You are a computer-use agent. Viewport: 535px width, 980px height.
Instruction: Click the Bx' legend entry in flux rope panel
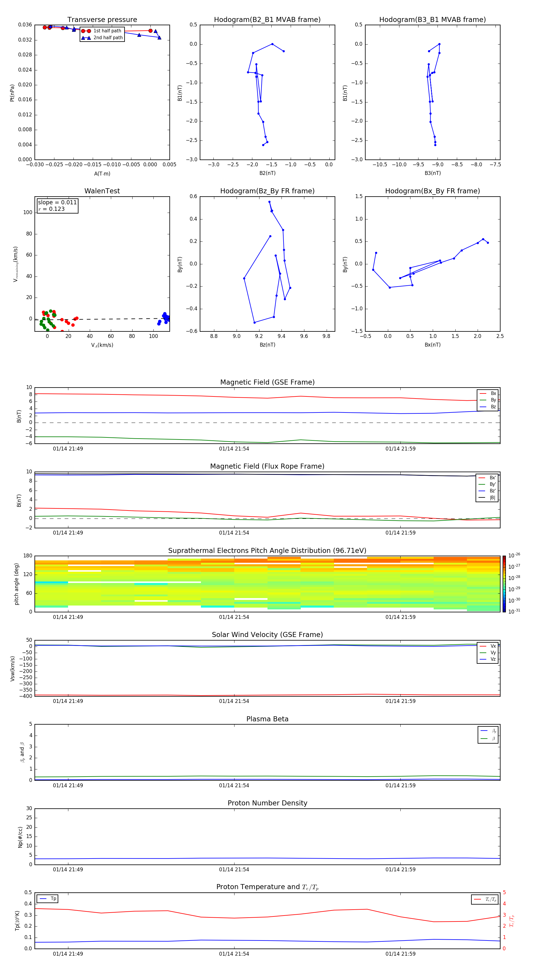pos(487,478)
